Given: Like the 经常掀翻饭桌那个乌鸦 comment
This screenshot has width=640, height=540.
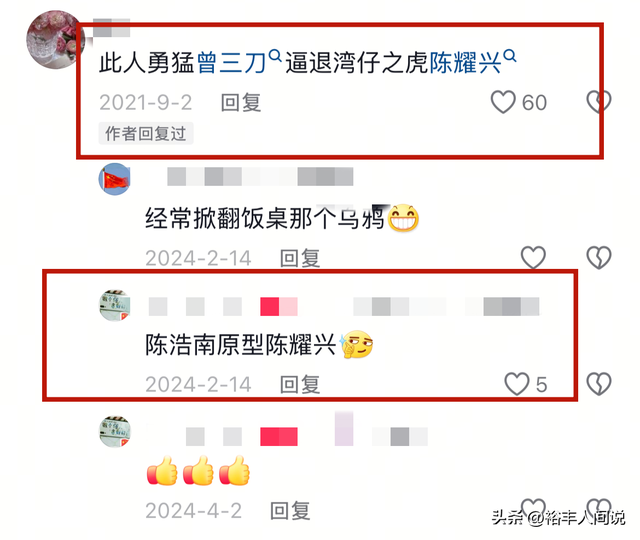Looking at the screenshot, I should point(533,258).
